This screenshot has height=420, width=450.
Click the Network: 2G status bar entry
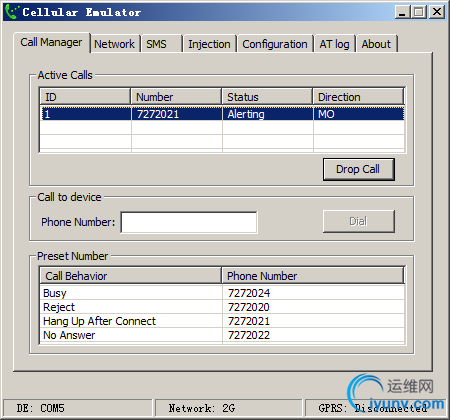(x=229, y=408)
